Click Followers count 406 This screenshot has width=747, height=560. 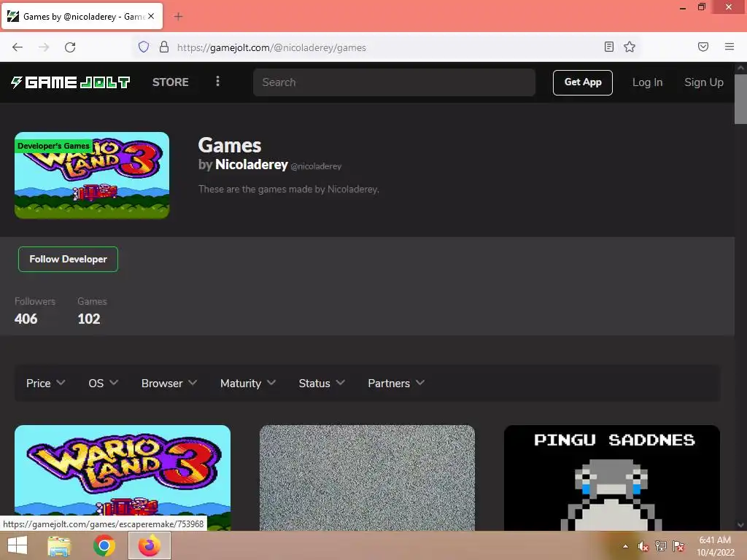click(26, 319)
